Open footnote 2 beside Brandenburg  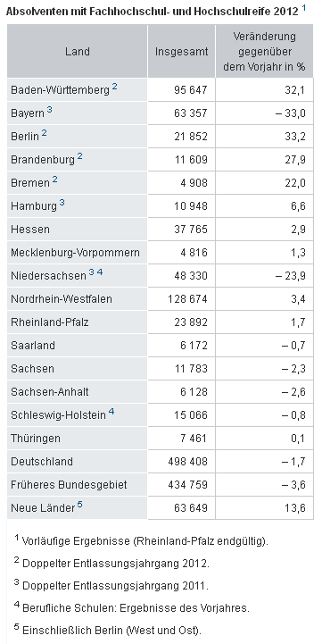pyautogui.click(x=80, y=156)
